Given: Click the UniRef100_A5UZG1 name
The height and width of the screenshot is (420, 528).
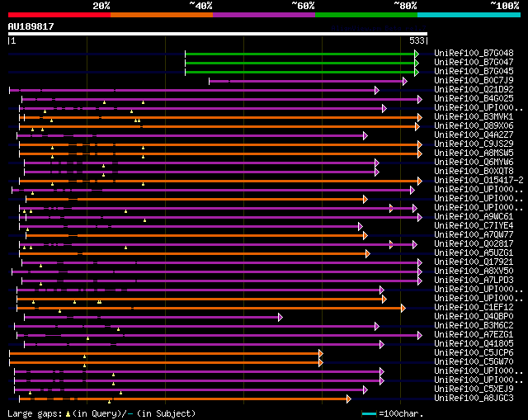Looking at the screenshot, I should pos(474,252).
